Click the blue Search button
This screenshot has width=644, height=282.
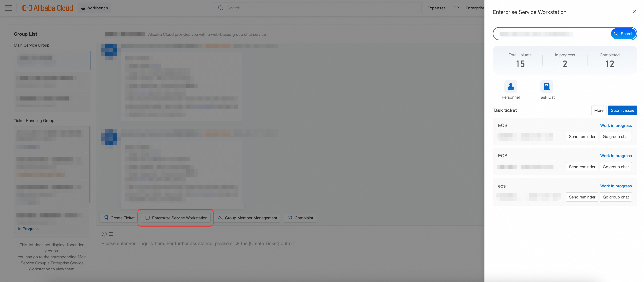[x=623, y=34]
